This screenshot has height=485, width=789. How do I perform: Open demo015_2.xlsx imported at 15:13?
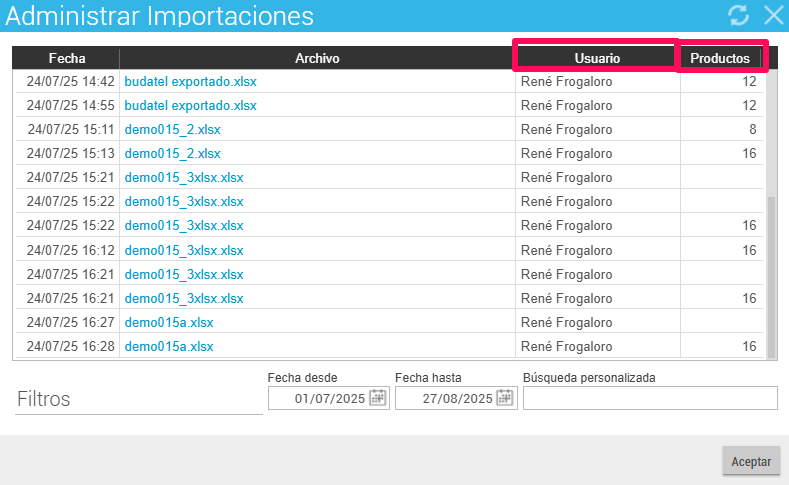click(x=173, y=153)
